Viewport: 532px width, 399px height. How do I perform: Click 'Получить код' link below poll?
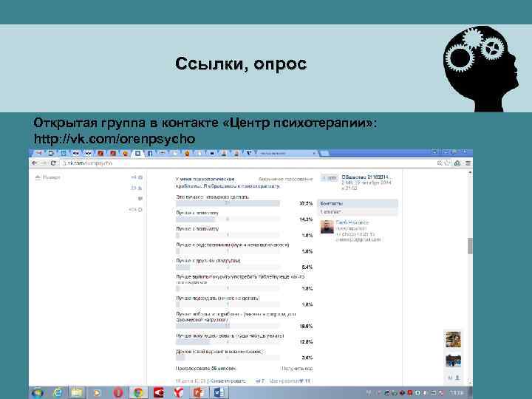297,369
